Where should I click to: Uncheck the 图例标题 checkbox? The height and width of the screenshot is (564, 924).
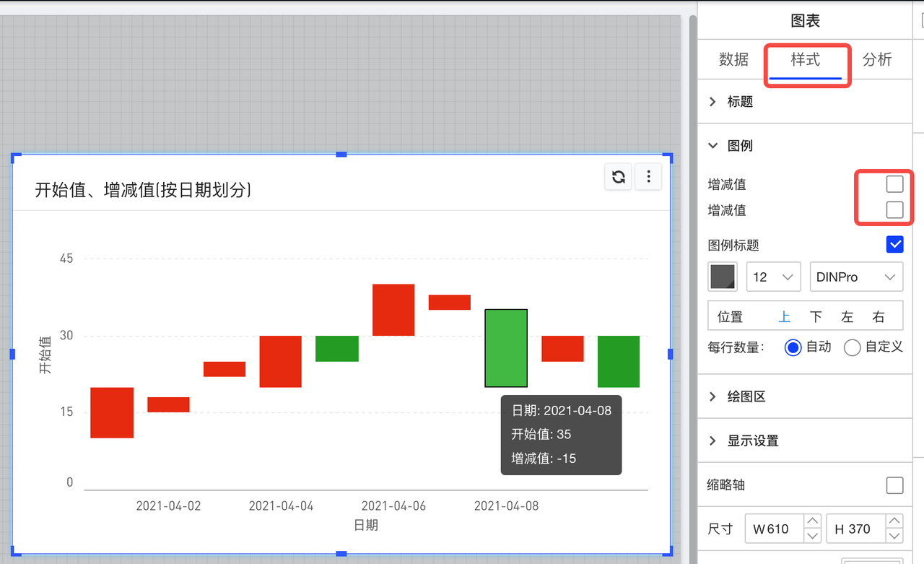click(894, 245)
